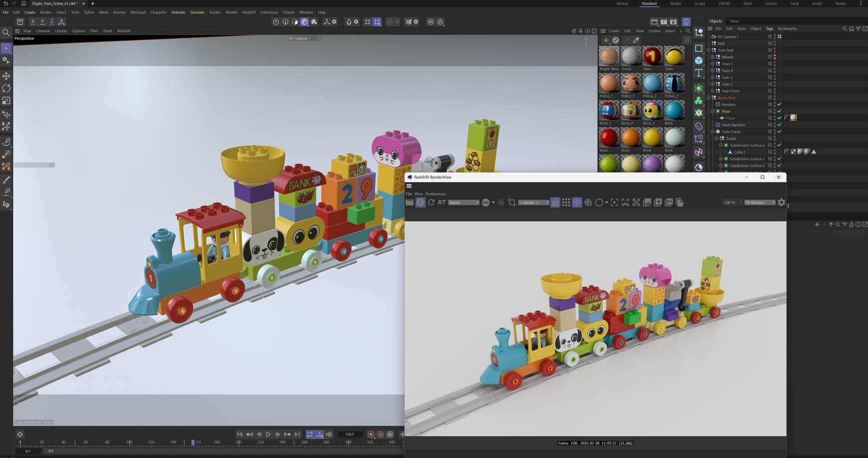Screen dimensions: 868x458
Task: Play the animation
Action: click(x=268, y=435)
